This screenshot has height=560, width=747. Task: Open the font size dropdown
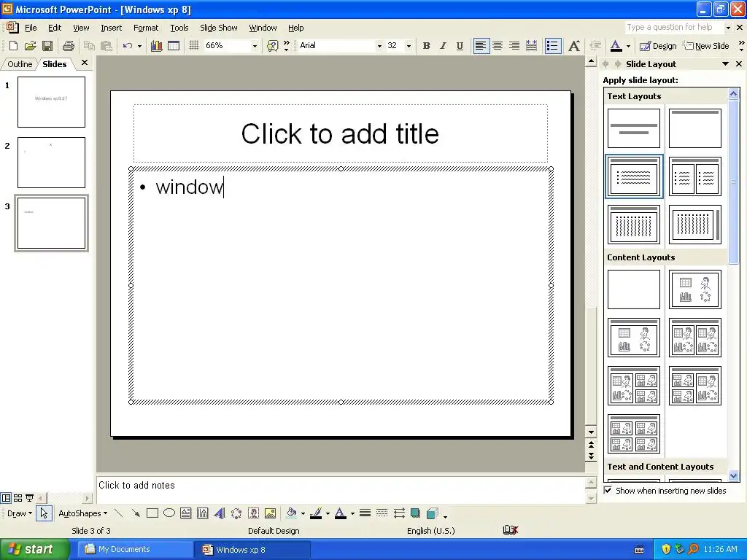(409, 46)
